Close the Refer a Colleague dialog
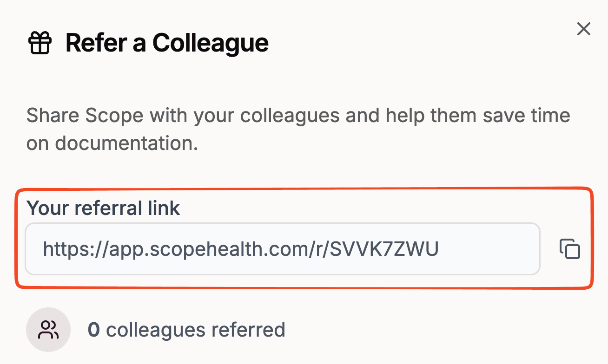Image resolution: width=608 pixels, height=364 pixels. (583, 29)
